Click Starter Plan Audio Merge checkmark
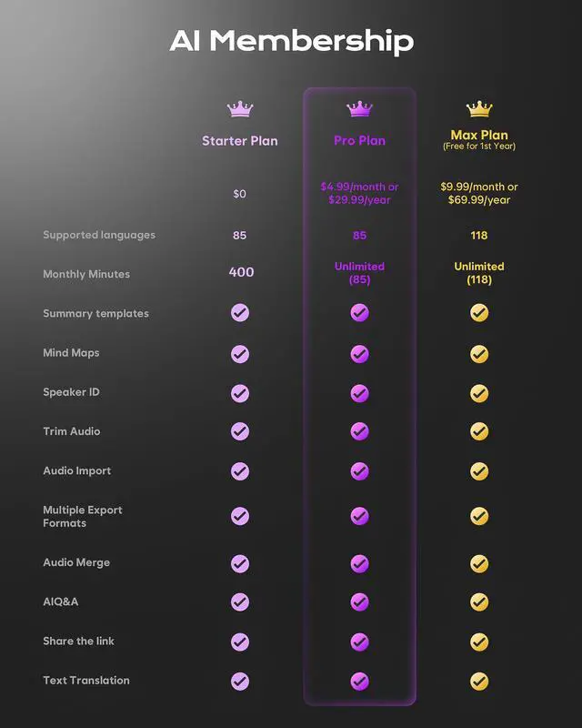Image resolution: width=582 pixels, height=728 pixels. pos(240,562)
